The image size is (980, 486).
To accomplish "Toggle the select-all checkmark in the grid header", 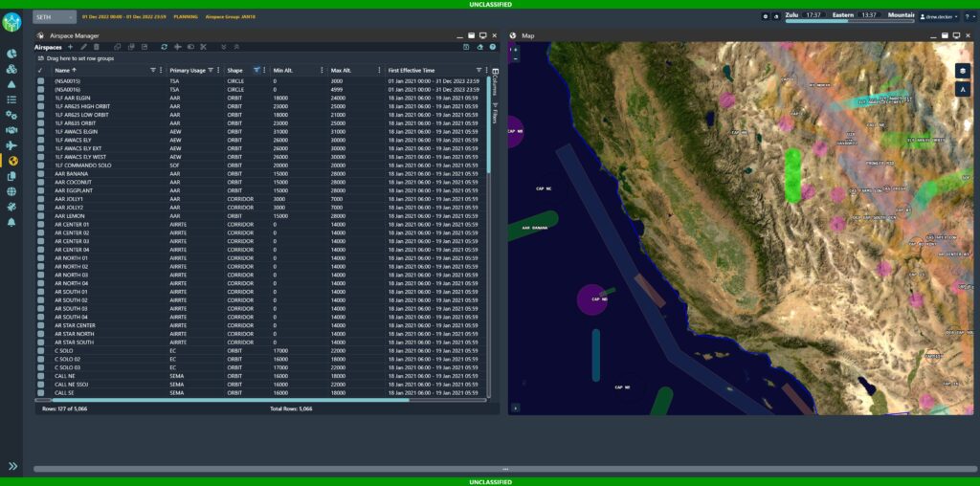I will 40,71.
